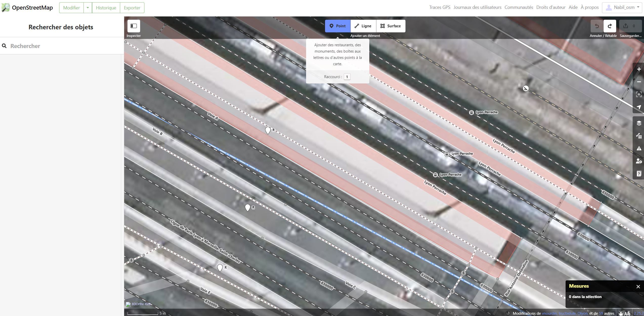Click the search magnifier icon
This screenshot has width=644, height=316.
pos(4,46)
